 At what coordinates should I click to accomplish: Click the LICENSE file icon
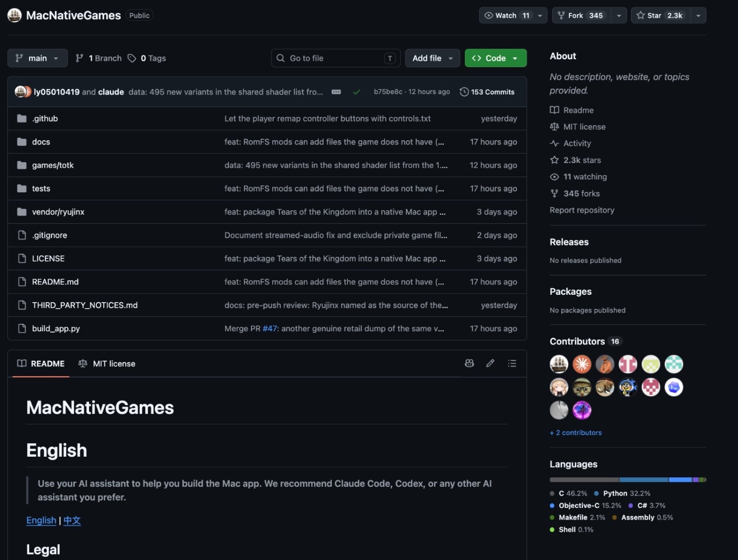(22, 259)
